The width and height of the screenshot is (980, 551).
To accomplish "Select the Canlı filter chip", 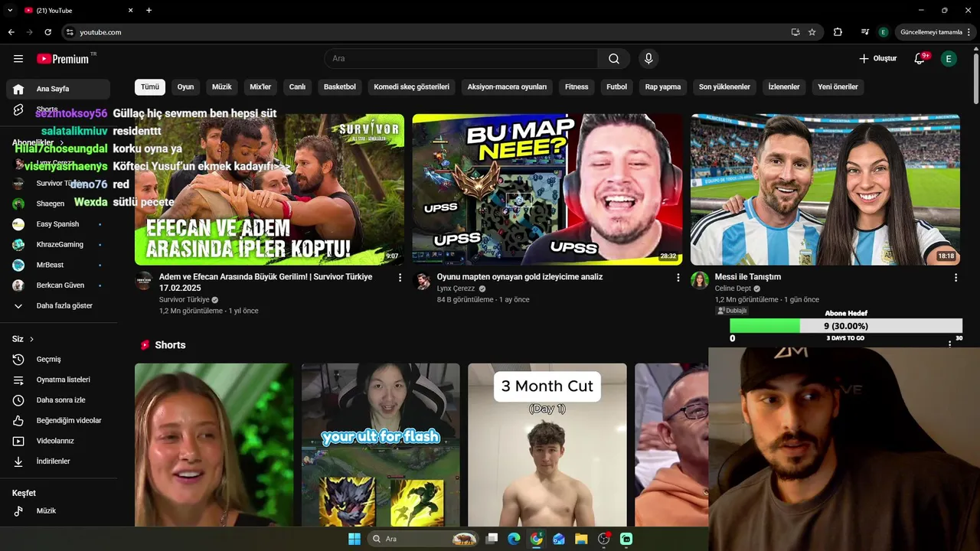I will 297,87.
